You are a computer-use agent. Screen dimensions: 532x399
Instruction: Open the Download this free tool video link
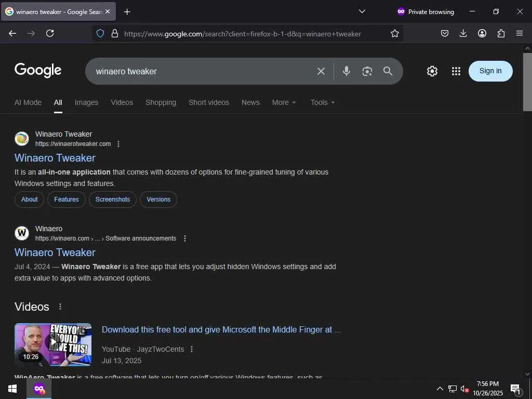click(x=221, y=330)
